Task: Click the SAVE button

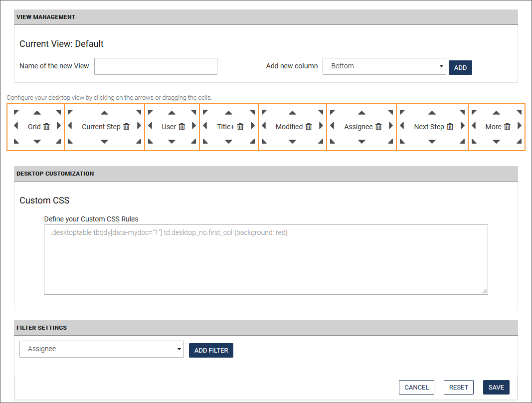Action: tap(496, 388)
